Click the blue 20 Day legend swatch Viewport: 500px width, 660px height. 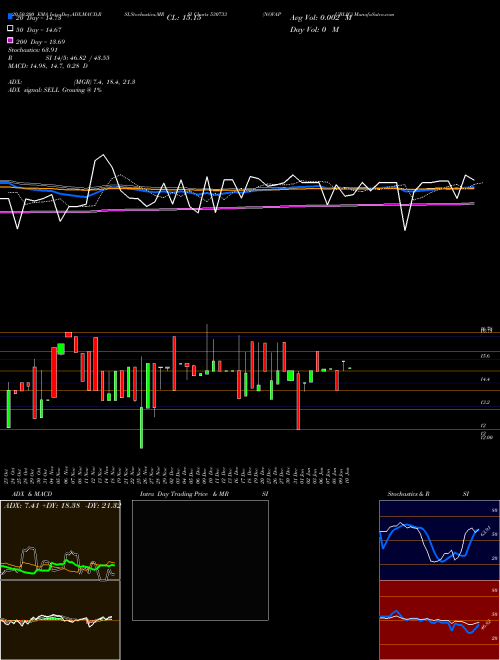click(11, 17)
